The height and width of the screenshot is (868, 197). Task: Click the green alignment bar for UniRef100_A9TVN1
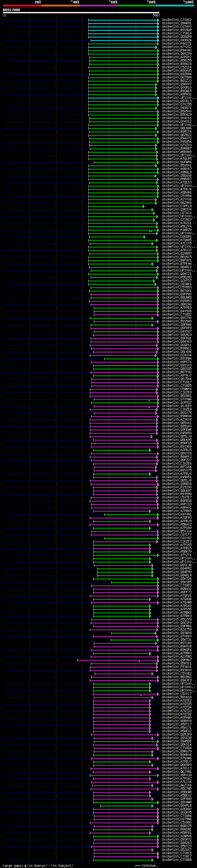pyautogui.click(x=132, y=515)
